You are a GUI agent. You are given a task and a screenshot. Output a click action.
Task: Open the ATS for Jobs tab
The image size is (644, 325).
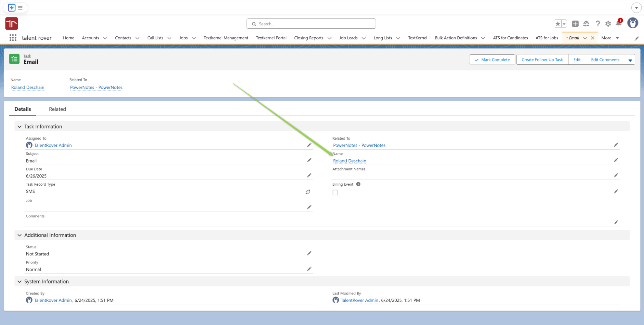click(547, 38)
